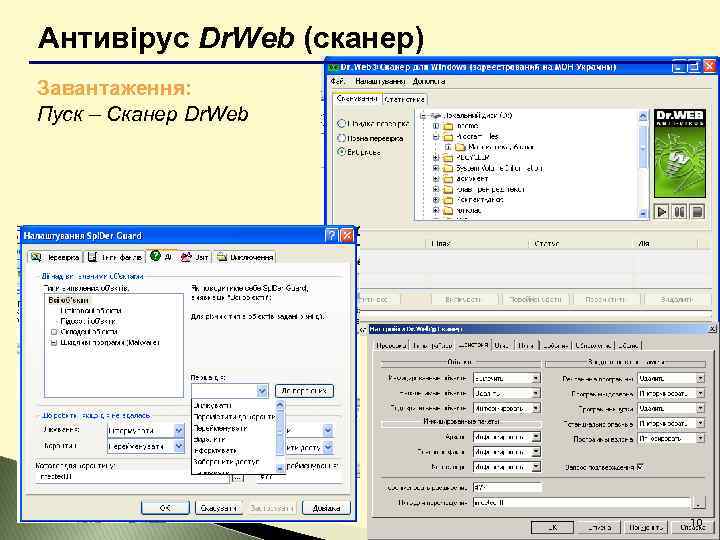This screenshot has height=540, width=720.
Task: Stop the scan with the stop button
Action: 697,212
